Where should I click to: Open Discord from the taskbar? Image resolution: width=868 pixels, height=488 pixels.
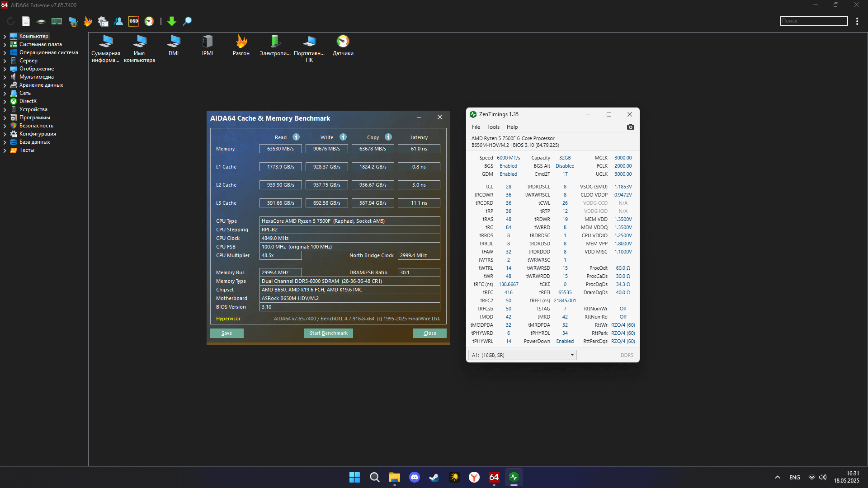pos(415,477)
